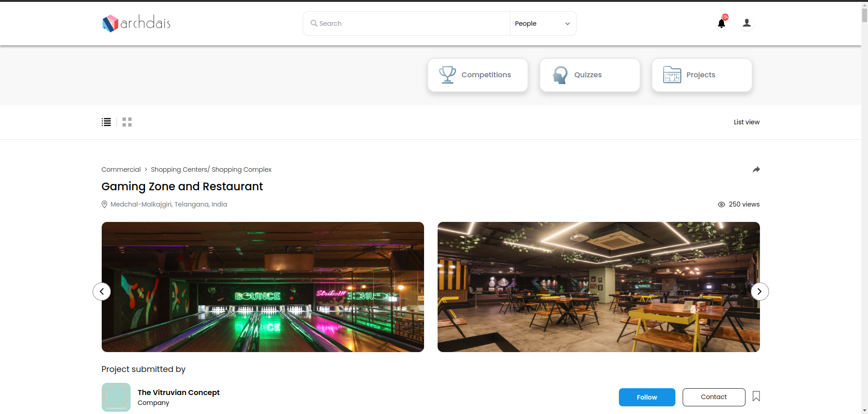
Task: Switch to grid view layout
Action: [x=127, y=122]
